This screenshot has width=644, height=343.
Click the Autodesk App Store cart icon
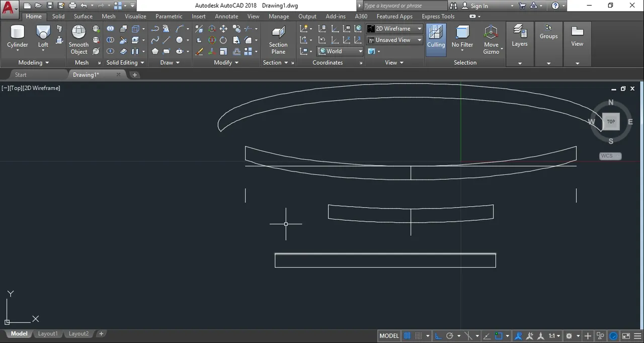pos(523,6)
